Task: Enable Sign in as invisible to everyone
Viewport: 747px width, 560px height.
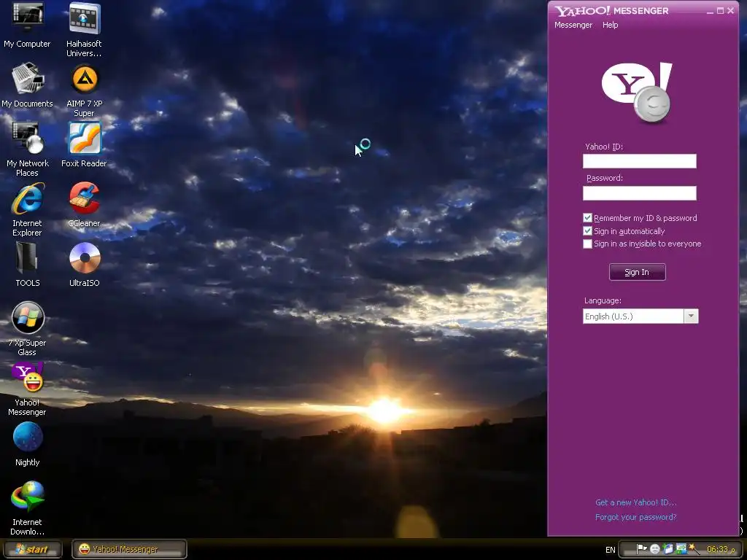Action: 587,244
